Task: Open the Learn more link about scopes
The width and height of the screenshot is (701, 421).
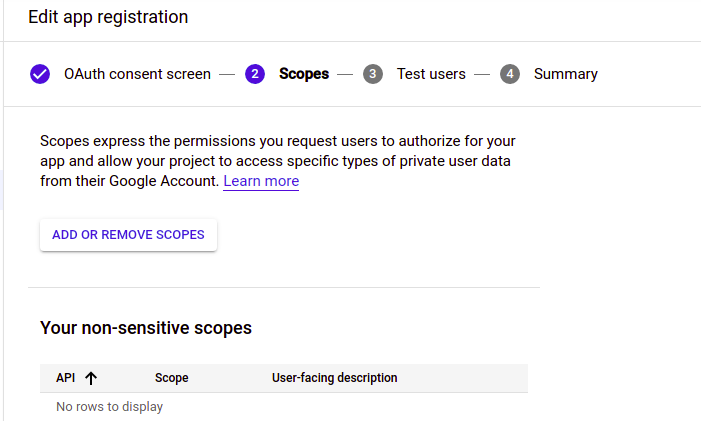Action: pos(261,181)
